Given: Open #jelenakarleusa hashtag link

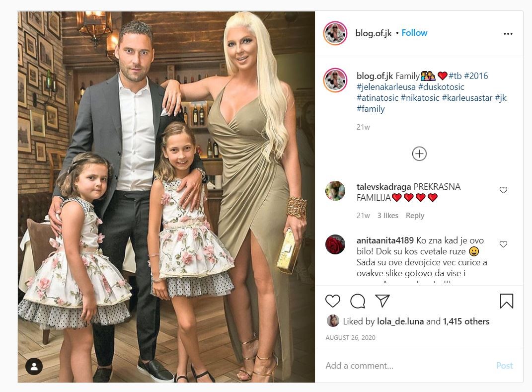Looking at the screenshot, I should [x=386, y=87].
